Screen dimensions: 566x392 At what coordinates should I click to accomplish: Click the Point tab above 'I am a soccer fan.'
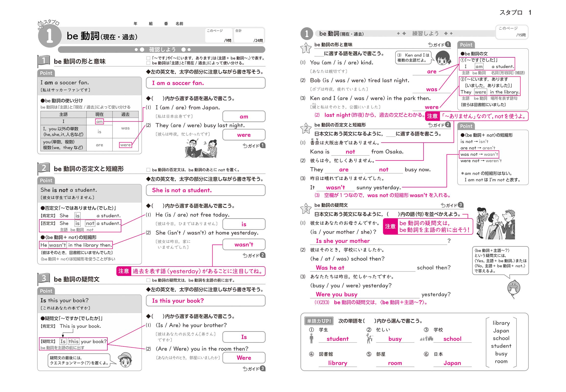coord(46,73)
